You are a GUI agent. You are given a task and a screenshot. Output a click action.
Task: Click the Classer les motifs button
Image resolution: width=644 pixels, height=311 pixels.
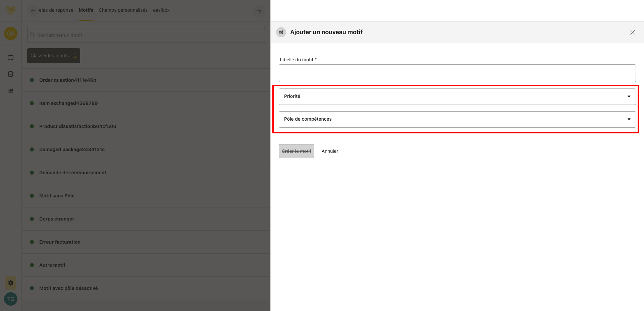pos(54,56)
